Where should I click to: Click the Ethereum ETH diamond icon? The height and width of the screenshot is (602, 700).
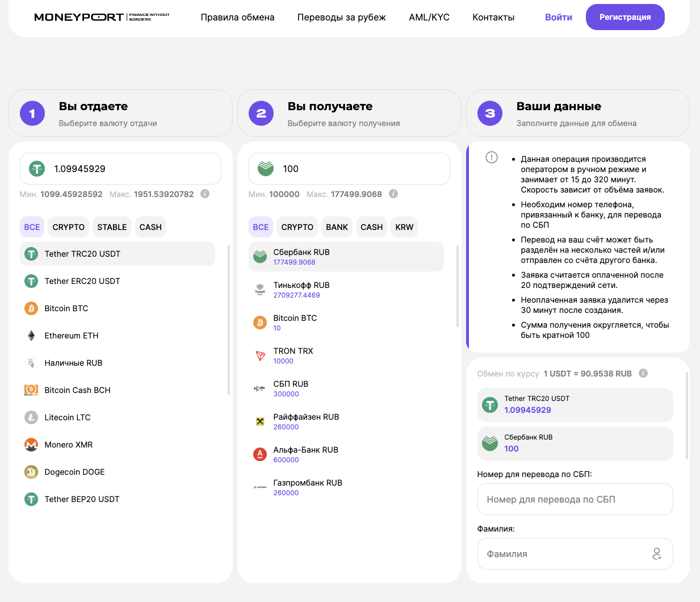tap(31, 336)
